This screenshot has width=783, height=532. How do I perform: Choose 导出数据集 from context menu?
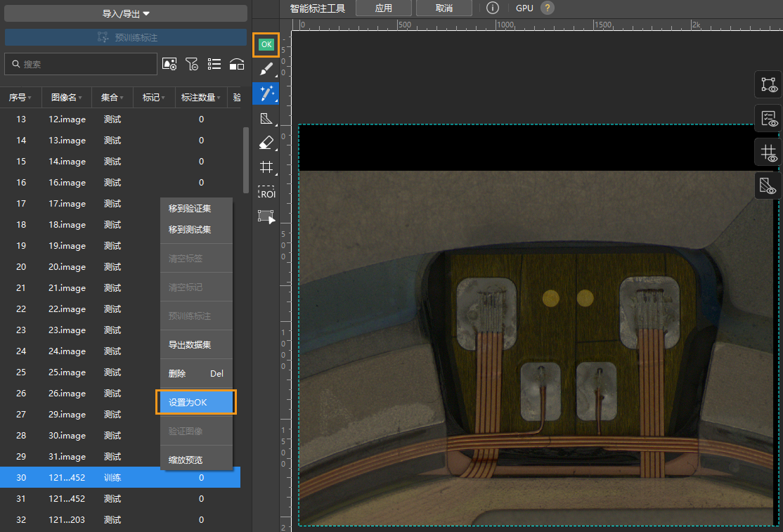click(196, 345)
